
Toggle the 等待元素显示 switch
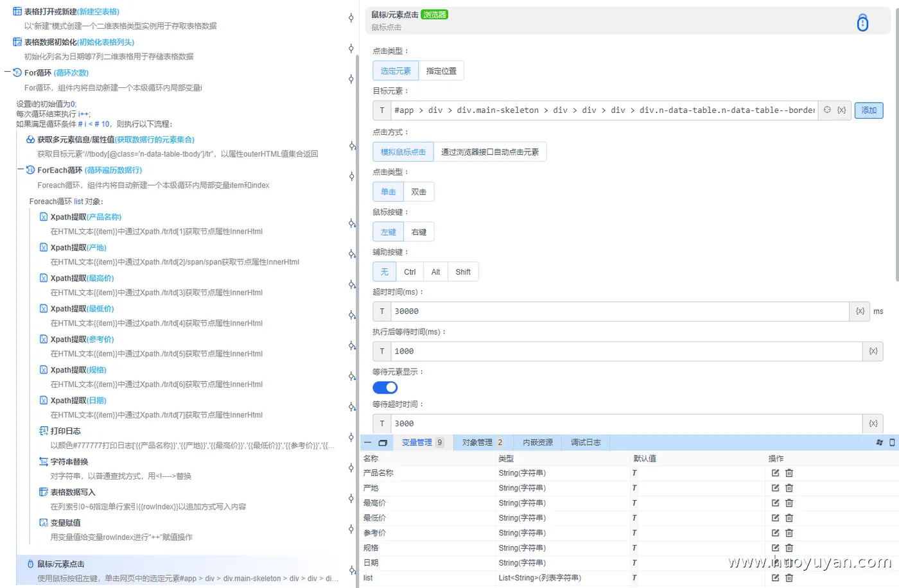point(385,388)
